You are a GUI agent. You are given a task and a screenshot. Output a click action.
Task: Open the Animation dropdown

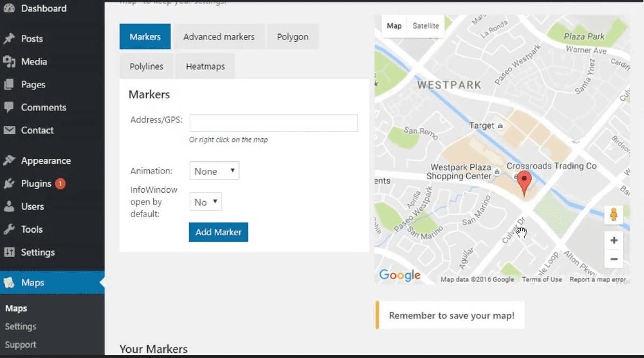(214, 171)
